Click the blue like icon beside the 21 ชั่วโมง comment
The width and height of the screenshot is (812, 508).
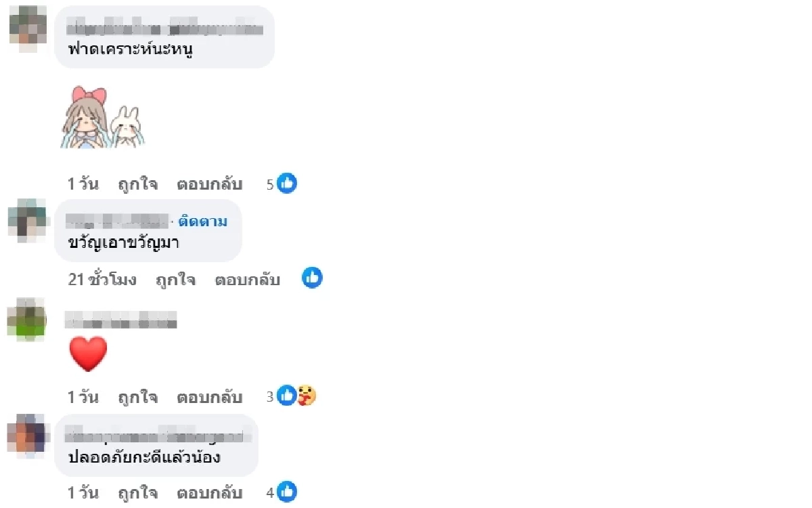click(x=312, y=277)
